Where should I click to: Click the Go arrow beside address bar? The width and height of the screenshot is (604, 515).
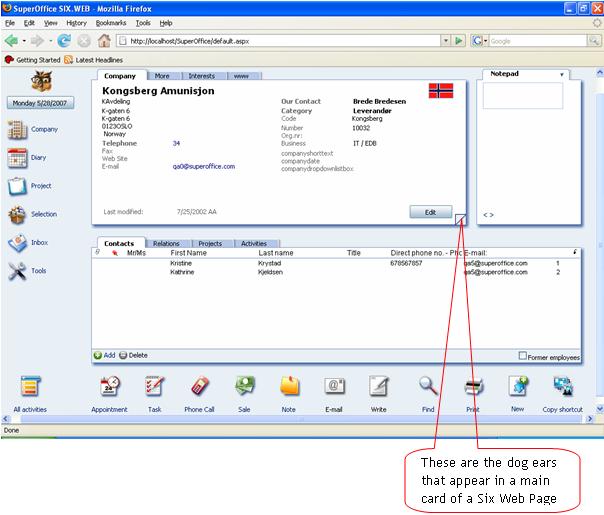(x=458, y=40)
